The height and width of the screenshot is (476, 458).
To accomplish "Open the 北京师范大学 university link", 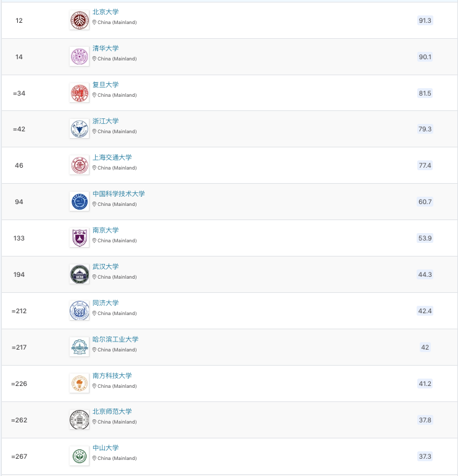I will coord(112,412).
